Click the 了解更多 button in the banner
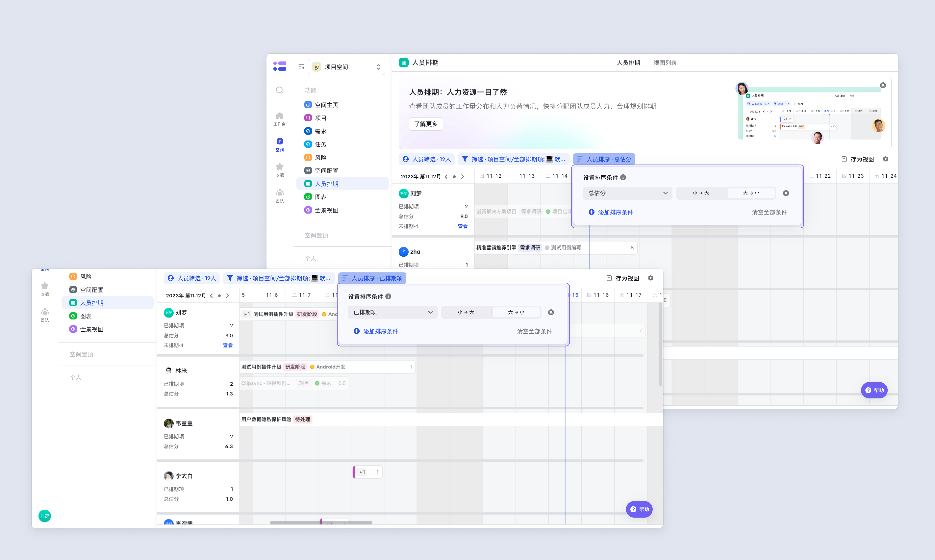Image resolution: width=935 pixels, height=560 pixels. coord(426,124)
